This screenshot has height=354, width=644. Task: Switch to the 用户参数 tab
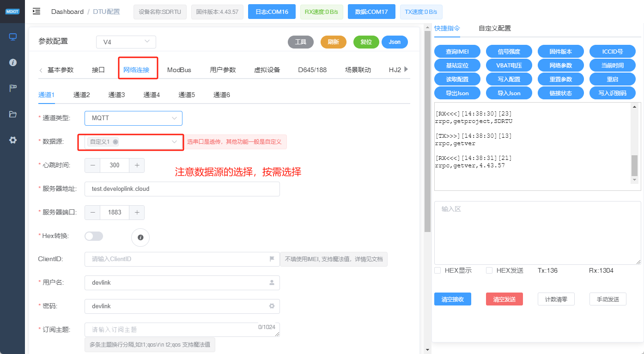(223, 70)
